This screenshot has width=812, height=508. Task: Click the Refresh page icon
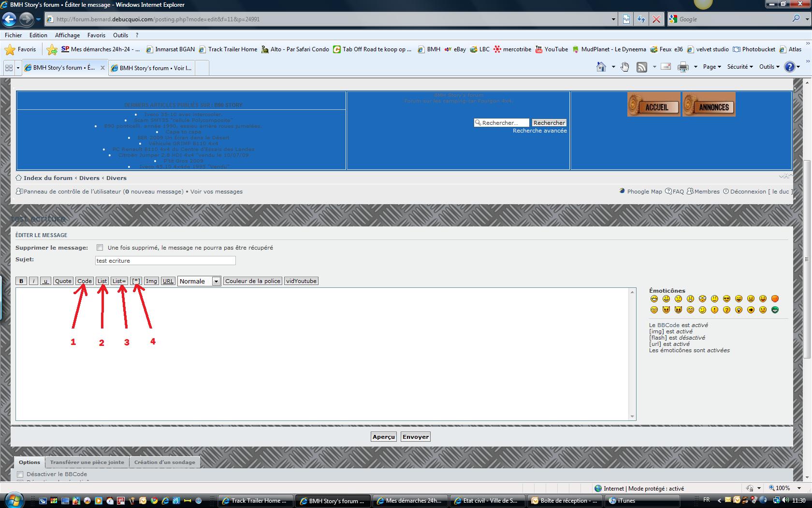click(641, 19)
